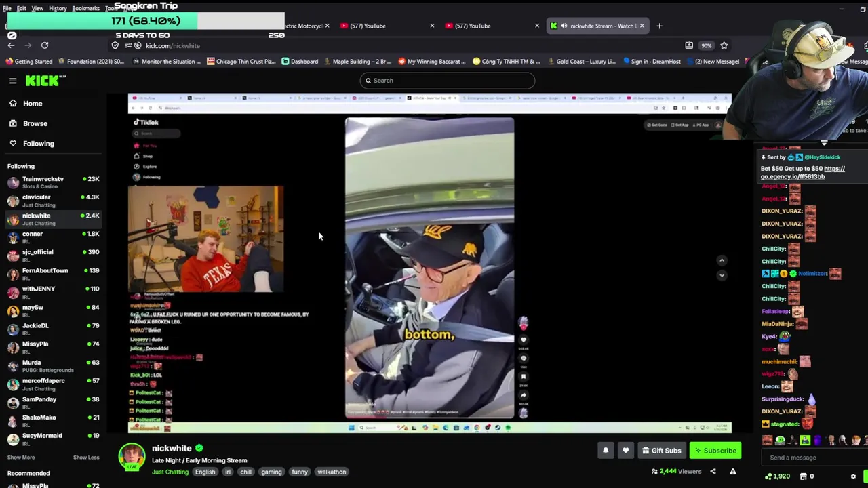Expand the pinned message chevron above chat
The height and width of the screenshot is (488, 868).
click(x=824, y=142)
